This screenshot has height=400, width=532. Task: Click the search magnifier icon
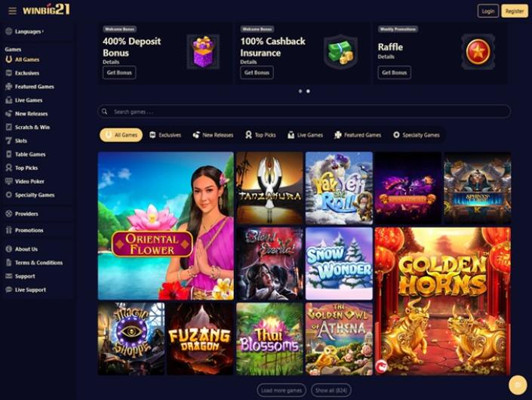[x=104, y=112]
